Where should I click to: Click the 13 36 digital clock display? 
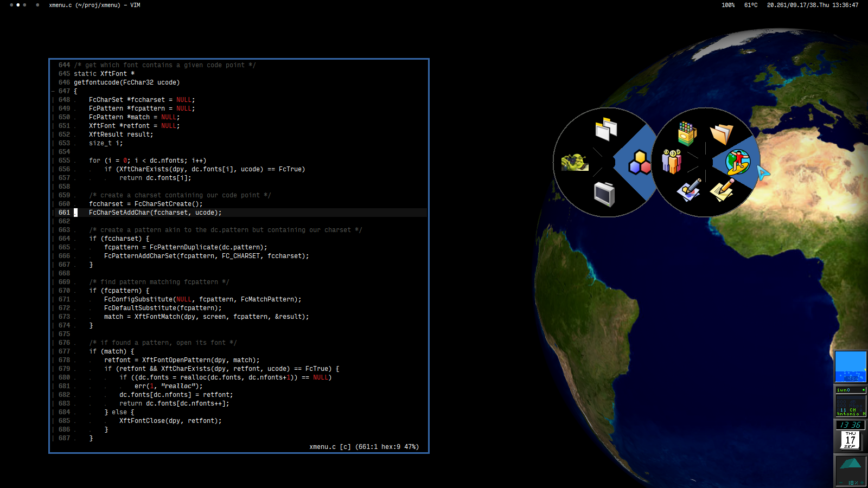click(x=851, y=425)
